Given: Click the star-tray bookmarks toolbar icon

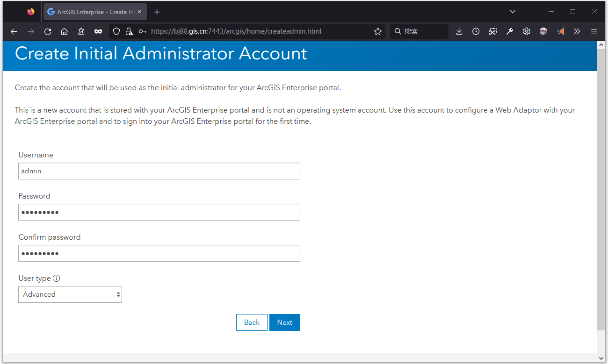Looking at the screenshot, I should coord(81,31).
